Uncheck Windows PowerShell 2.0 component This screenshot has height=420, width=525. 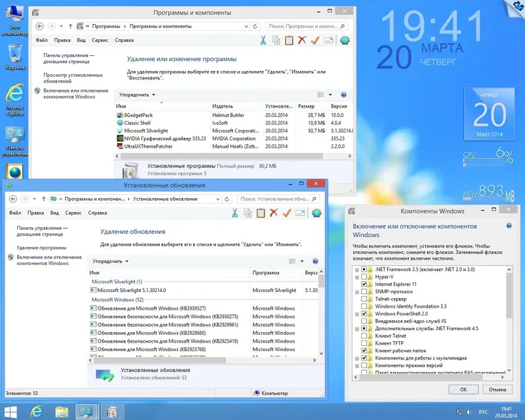tap(365, 314)
